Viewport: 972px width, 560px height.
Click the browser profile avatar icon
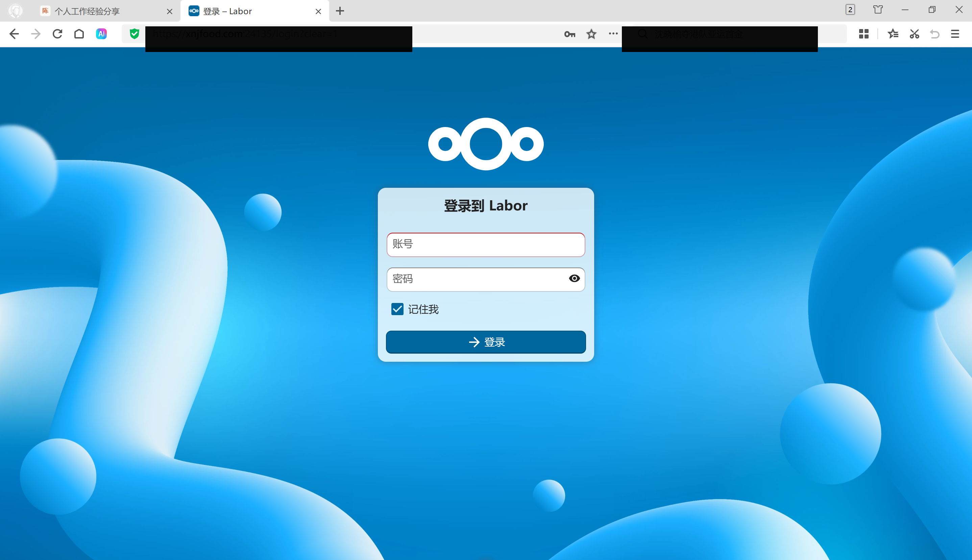point(16,11)
